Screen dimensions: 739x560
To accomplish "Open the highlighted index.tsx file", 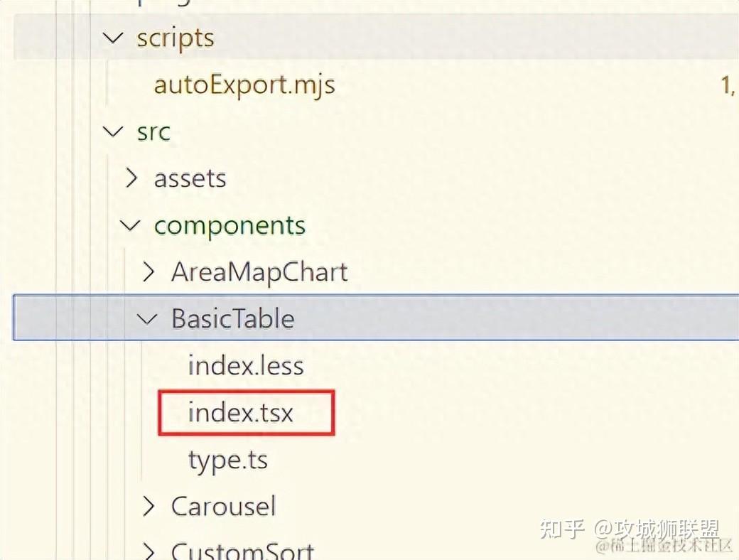I will (241, 413).
